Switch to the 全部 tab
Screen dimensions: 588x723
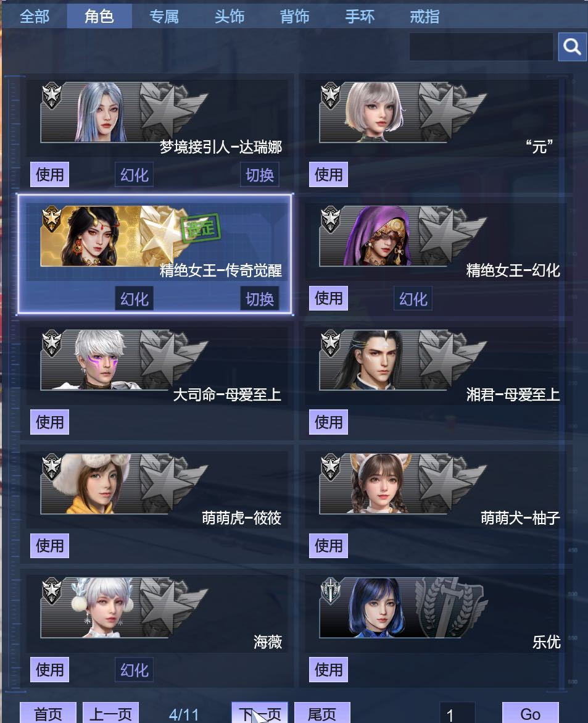point(35,17)
